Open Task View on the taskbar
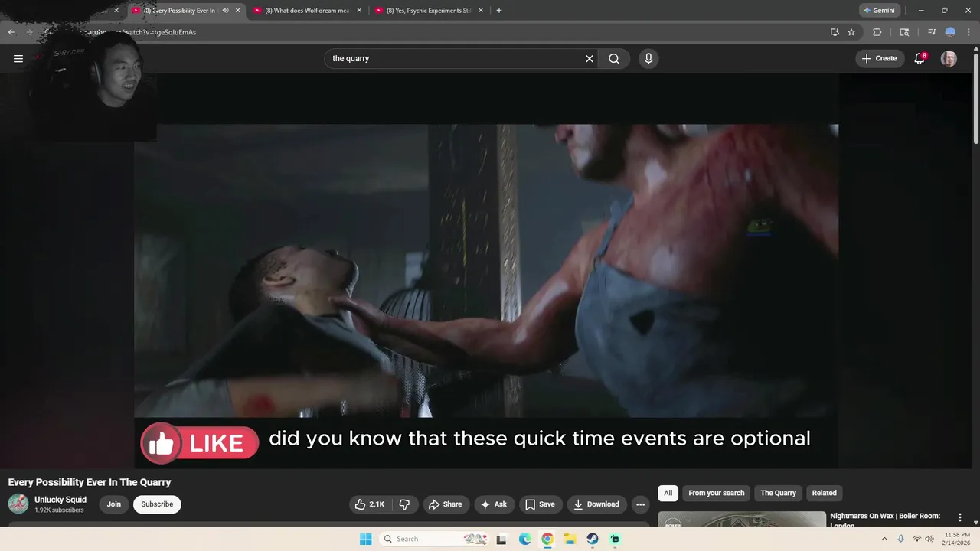This screenshot has height=551, width=980. point(501,539)
